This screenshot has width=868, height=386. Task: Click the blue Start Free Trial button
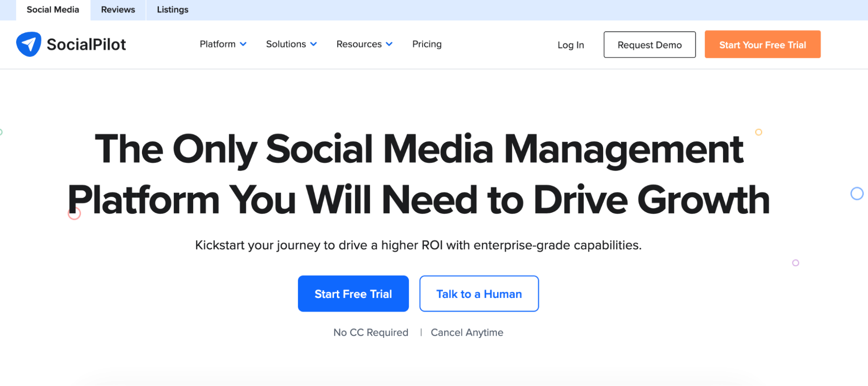tap(353, 294)
